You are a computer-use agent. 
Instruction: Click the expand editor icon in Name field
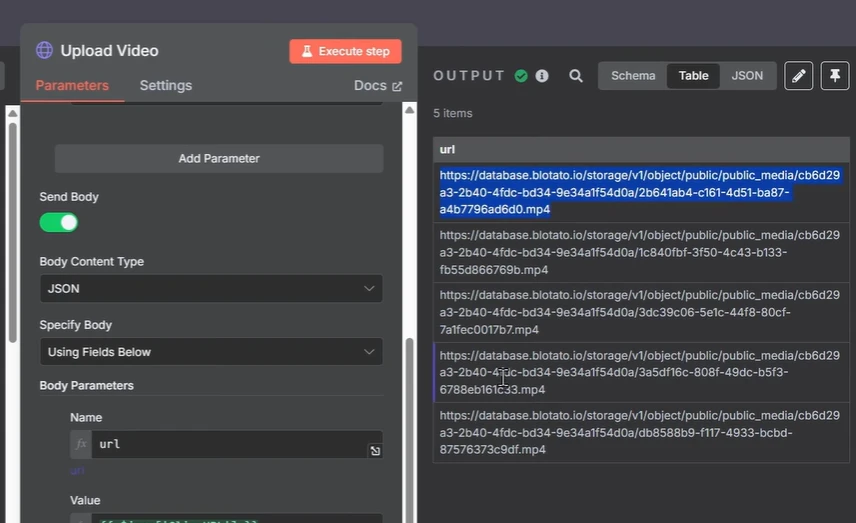coord(375,450)
